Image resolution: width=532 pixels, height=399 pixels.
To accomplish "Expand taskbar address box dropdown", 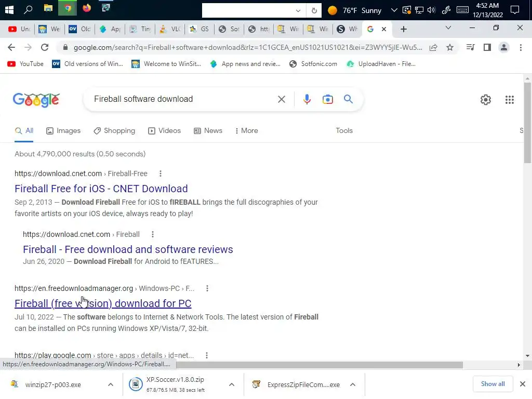I will [x=298, y=10].
